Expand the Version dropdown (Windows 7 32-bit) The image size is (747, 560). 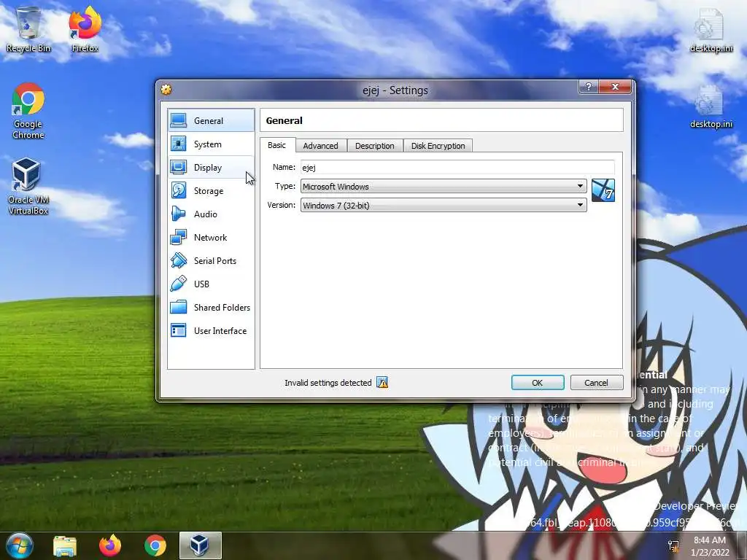click(x=443, y=205)
